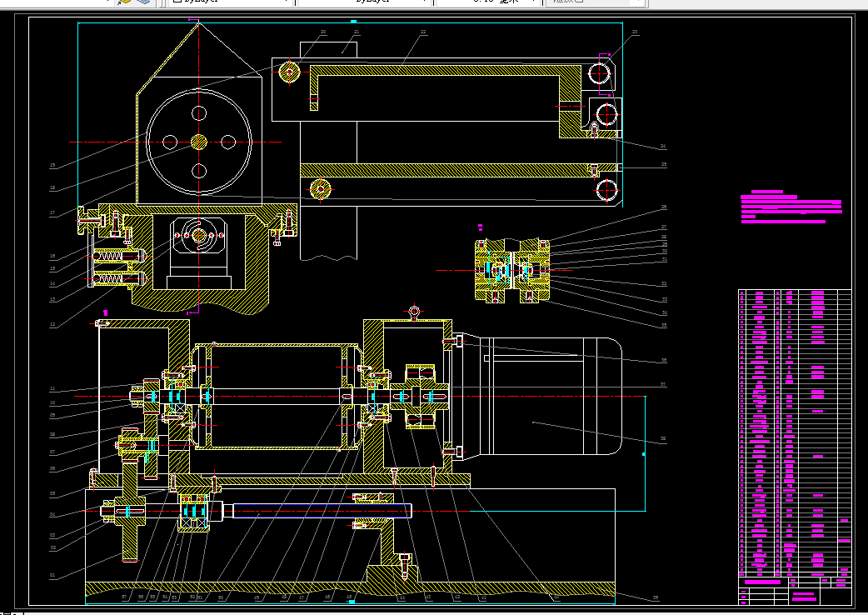
Task: Click part balloon number 05
Action: [x=52, y=494]
